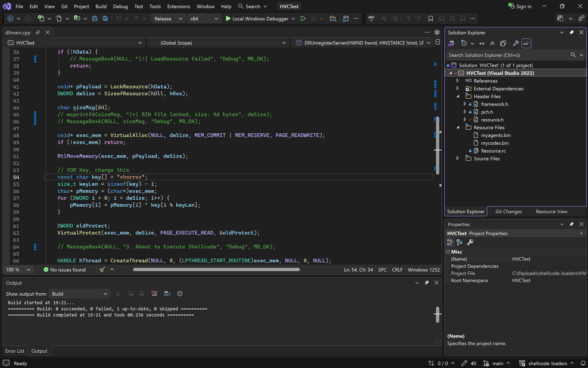Screen dimensions: 588x368
Task: Click Start Without Debugging play icon
Action: [x=303, y=18]
